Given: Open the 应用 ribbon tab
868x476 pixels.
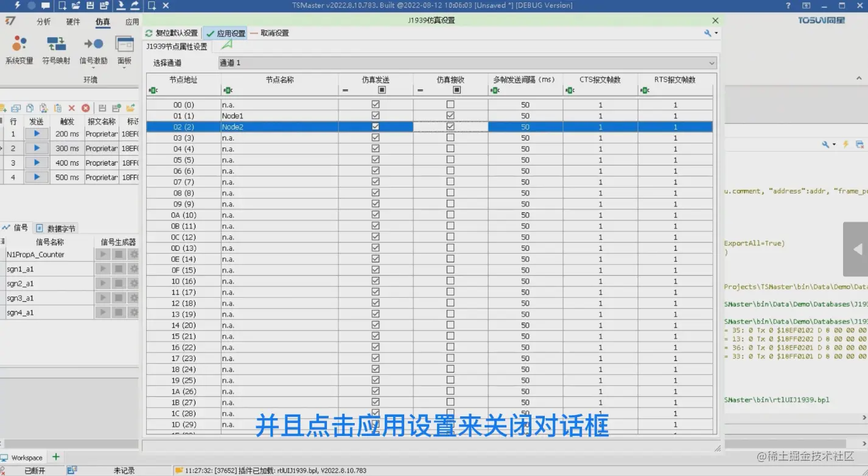Looking at the screenshot, I should [132, 22].
